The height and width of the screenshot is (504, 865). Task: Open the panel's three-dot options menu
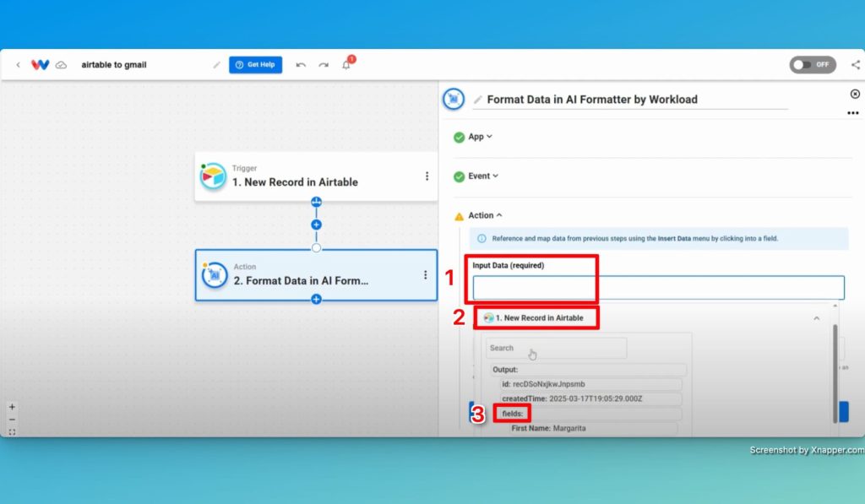[x=853, y=113]
